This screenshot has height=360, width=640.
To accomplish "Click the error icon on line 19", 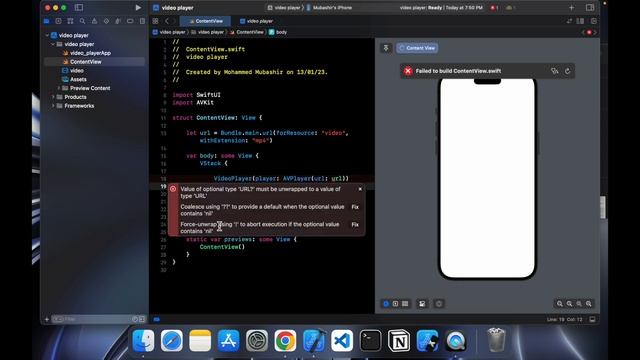I will click(173, 189).
